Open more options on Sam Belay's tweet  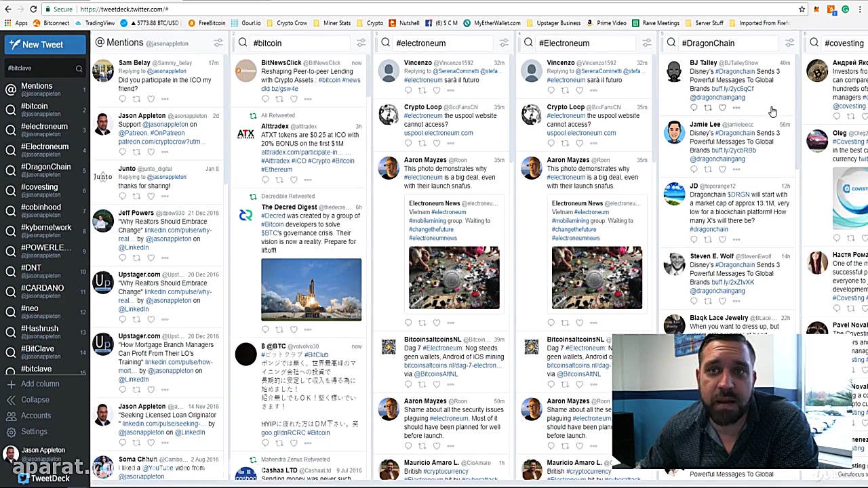click(x=165, y=99)
